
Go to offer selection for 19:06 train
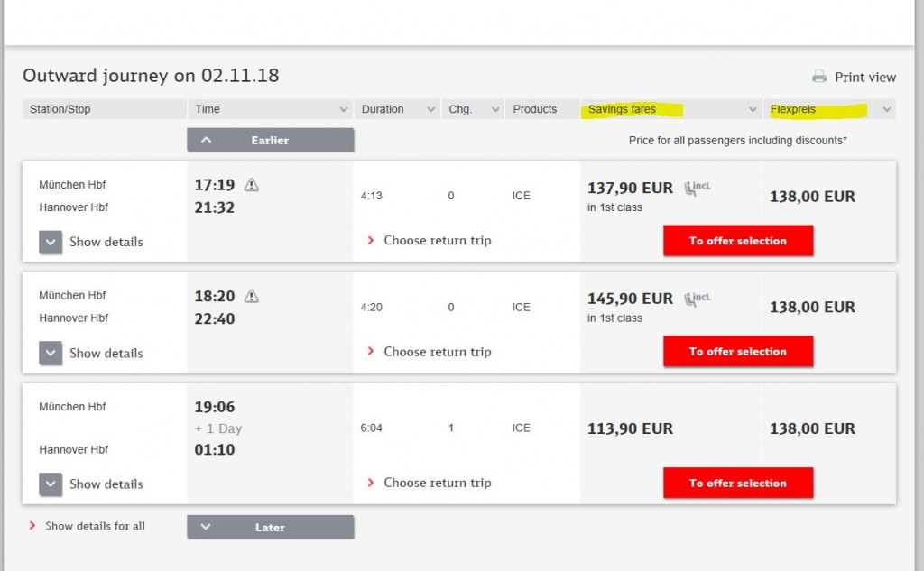[x=737, y=483]
